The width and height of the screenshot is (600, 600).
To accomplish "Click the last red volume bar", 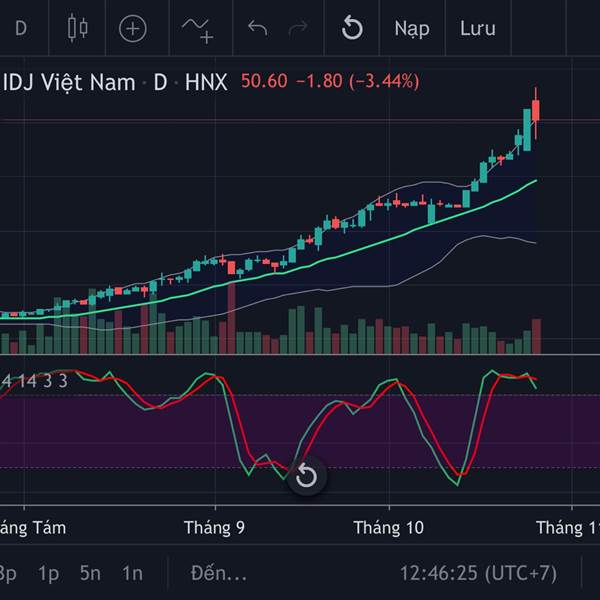I will click(x=536, y=336).
